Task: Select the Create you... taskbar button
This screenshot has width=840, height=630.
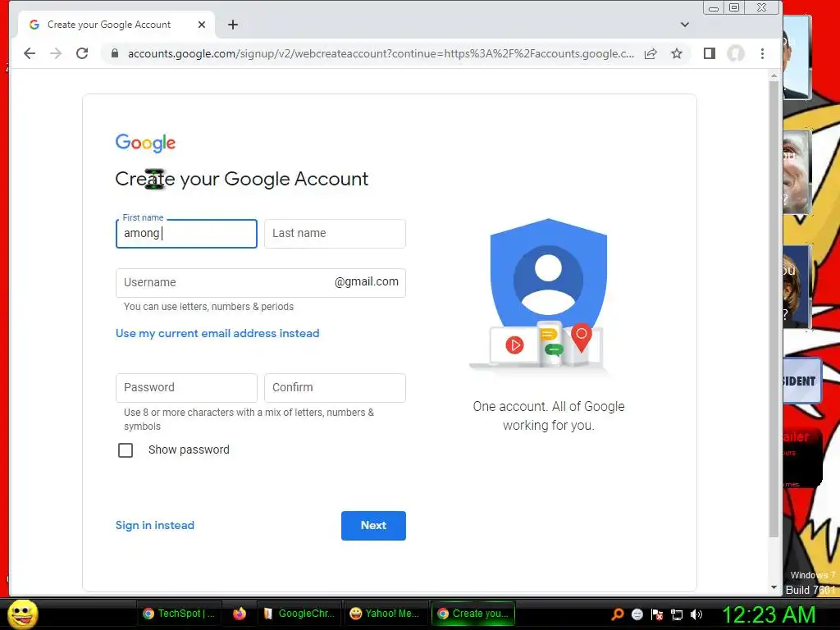Action: (x=473, y=614)
